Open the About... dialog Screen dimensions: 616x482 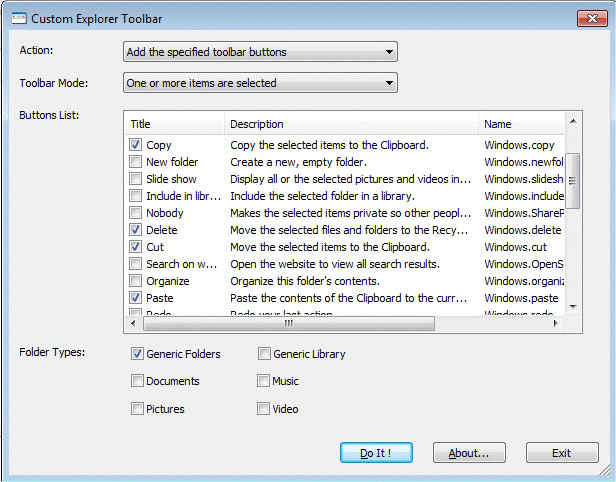pos(469,453)
